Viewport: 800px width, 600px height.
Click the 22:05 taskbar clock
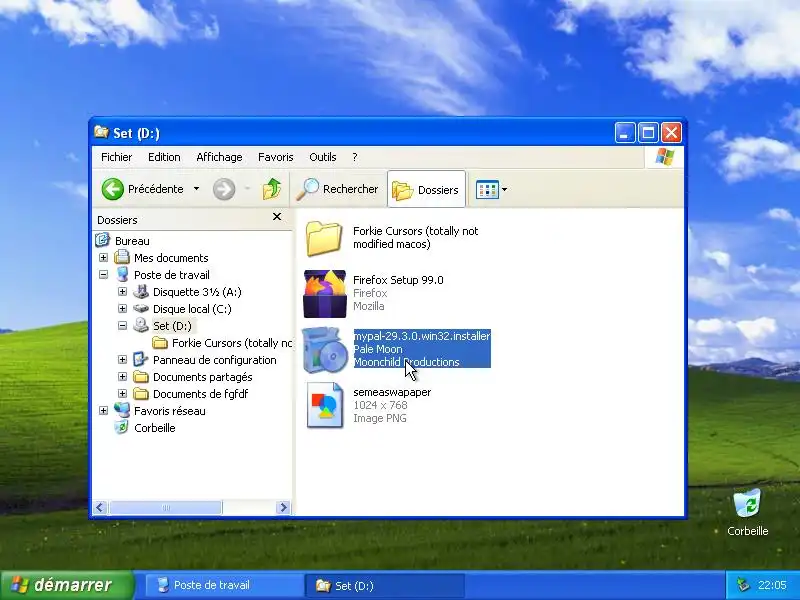(x=772, y=585)
